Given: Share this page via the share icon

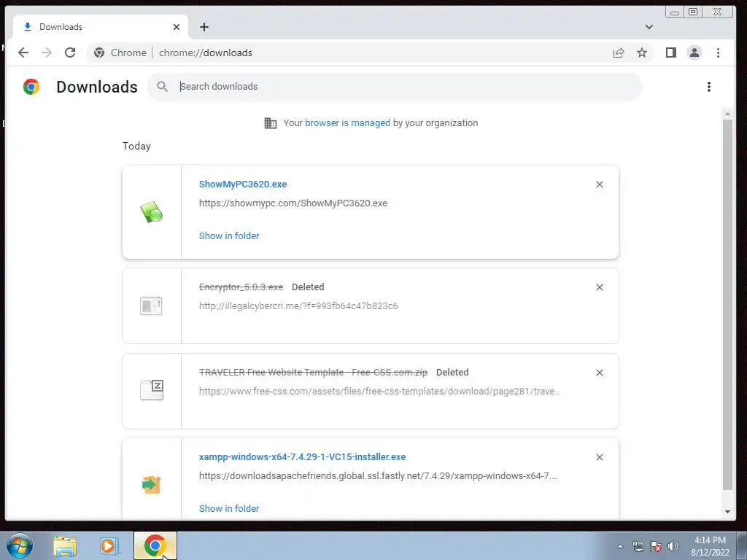Looking at the screenshot, I should click(619, 52).
